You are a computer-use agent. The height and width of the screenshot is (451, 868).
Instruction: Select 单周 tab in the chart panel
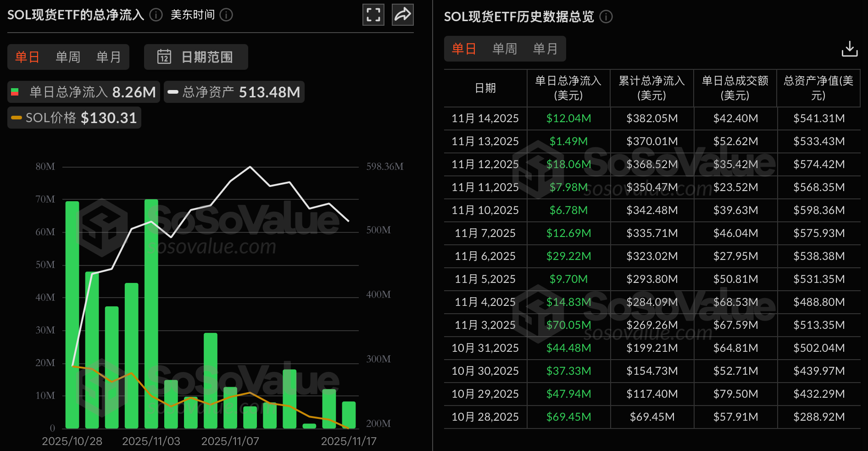coord(68,57)
